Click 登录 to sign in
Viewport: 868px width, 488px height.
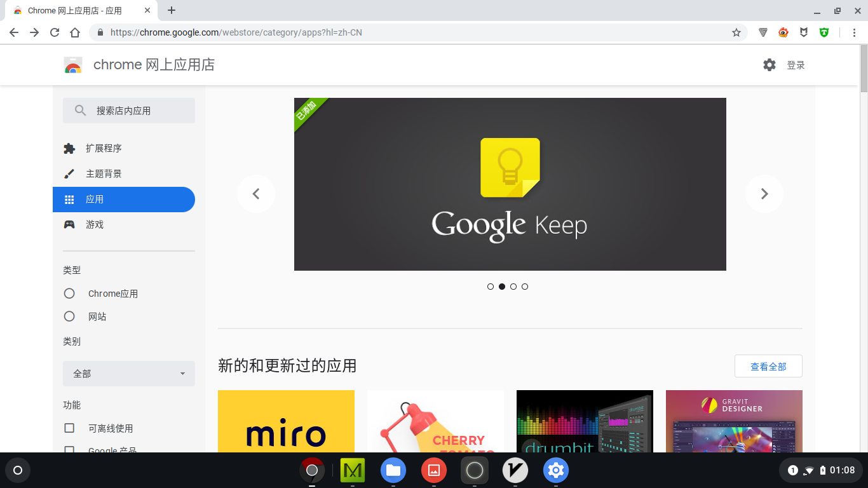(796, 65)
